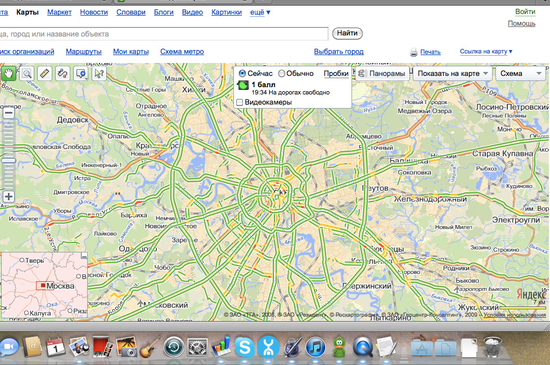Open the Словари tab
Screen dimensions: 550x365
(131, 13)
